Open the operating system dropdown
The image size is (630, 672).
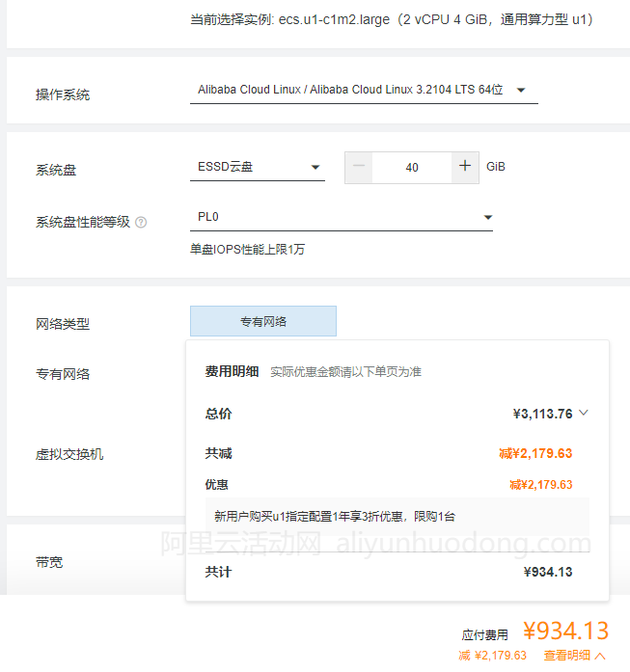pyautogui.click(x=364, y=90)
